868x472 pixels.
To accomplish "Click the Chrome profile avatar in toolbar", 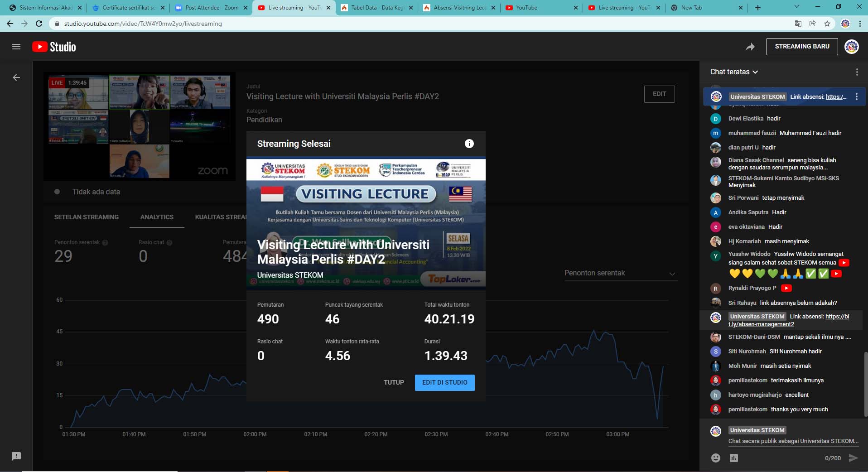I will point(845,24).
